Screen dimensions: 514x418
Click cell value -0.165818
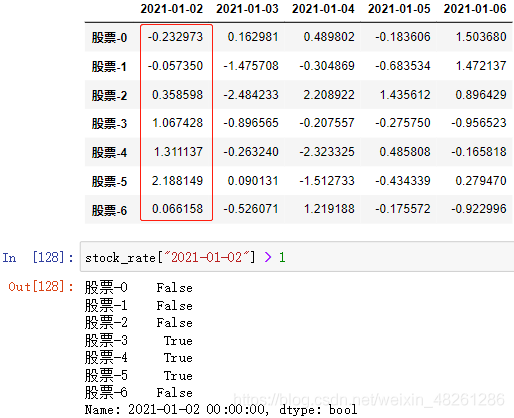(x=479, y=152)
